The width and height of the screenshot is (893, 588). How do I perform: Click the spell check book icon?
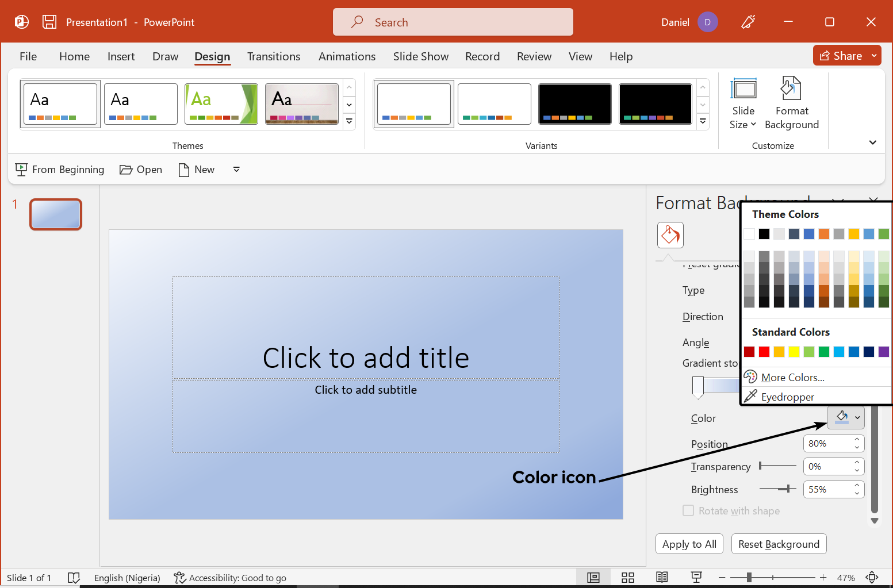coord(74,578)
